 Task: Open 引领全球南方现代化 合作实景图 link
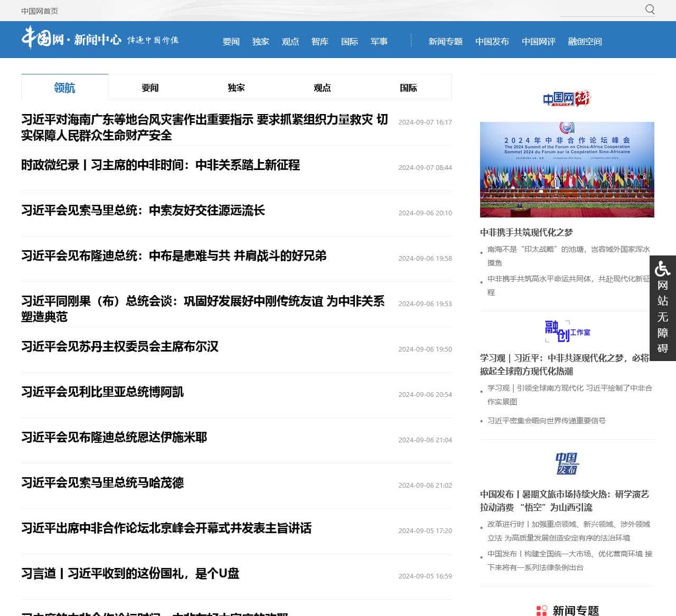tap(570, 395)
